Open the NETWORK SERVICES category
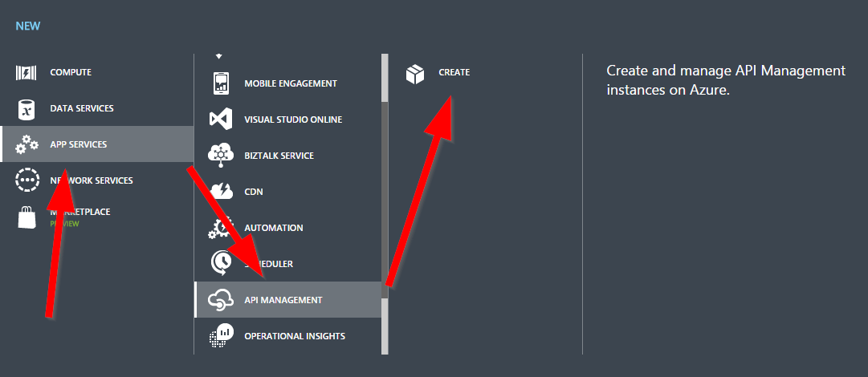The image size is (868, 377). tap(97, 180)
